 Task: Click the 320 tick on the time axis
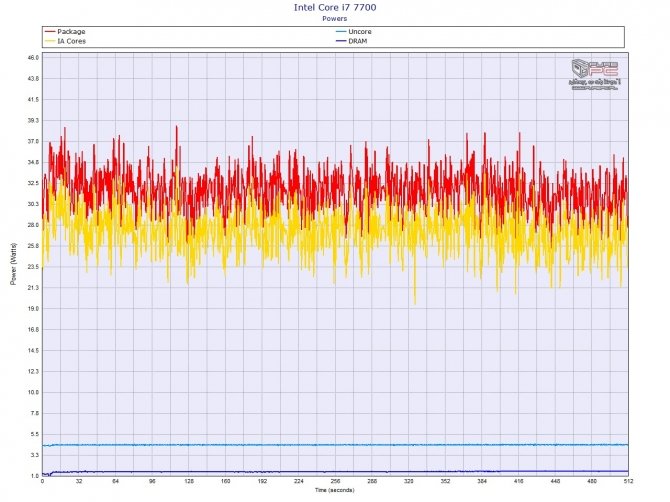click(409, 481)
